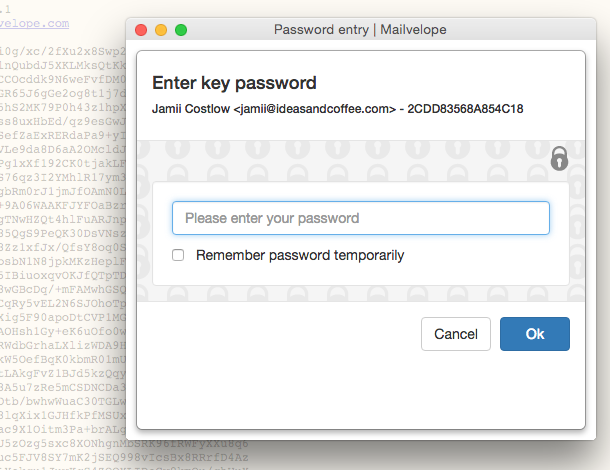Click the "Remember password temporarily" label text

point(300,255)
